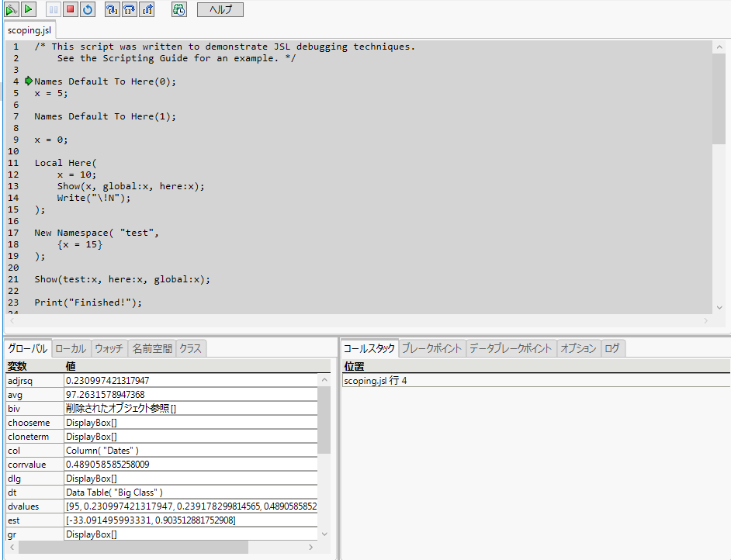This screenshot has width=731, height=560.
Task: Open the ウォッチ watch tab
Action: (109, 348)
